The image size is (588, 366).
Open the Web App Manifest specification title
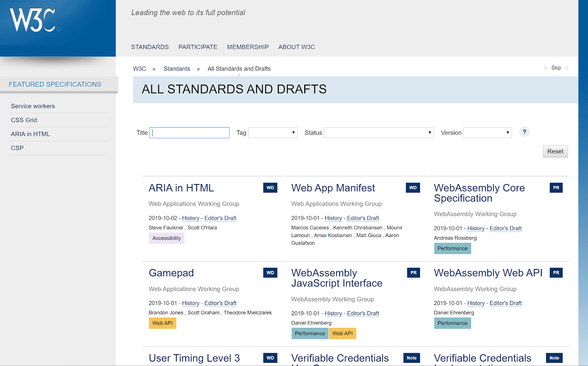click(333, 188)
